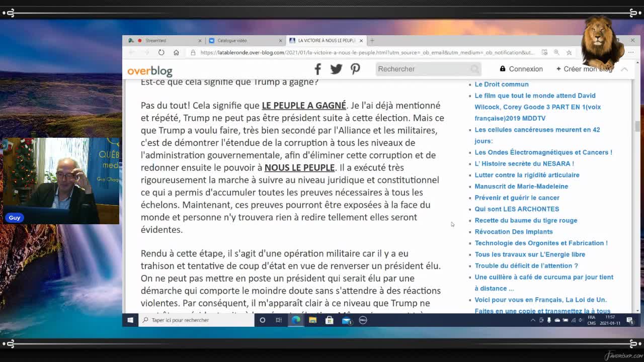
Task: Open Microsoft Store from taskbar
Action: click(330, 320)
